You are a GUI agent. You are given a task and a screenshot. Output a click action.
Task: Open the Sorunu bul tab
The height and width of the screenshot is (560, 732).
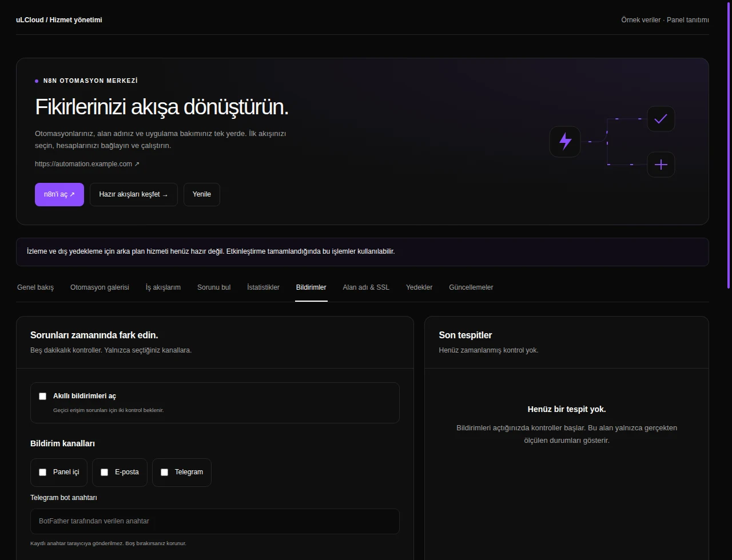tap(214, 287)
